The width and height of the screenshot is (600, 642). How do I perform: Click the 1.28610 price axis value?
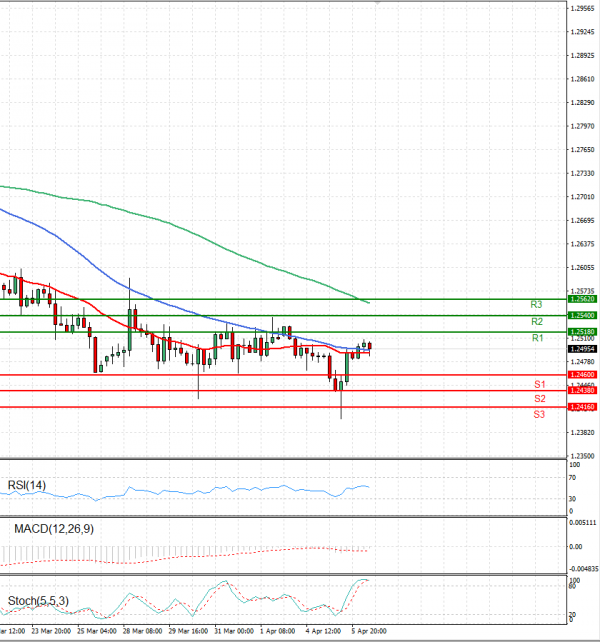tap(582, 79)
